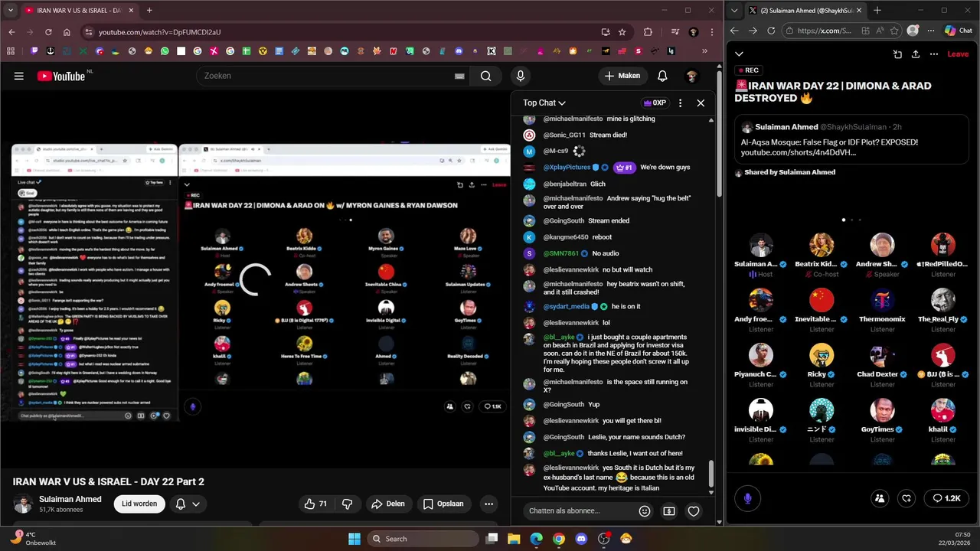Select Thermonomix listener avatar in Space

(x=882, y=300)
